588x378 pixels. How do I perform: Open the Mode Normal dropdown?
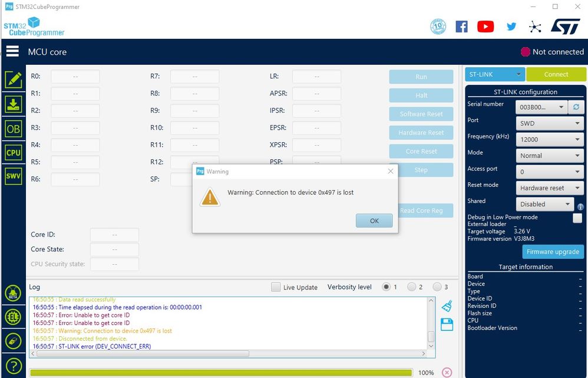(550, 156)
